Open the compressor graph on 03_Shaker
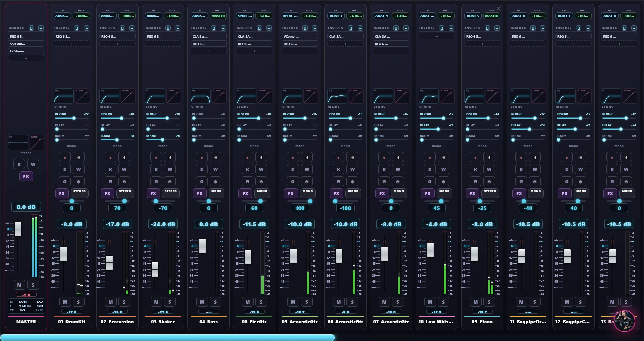This screenshot has height=341, width=644. 174,96
